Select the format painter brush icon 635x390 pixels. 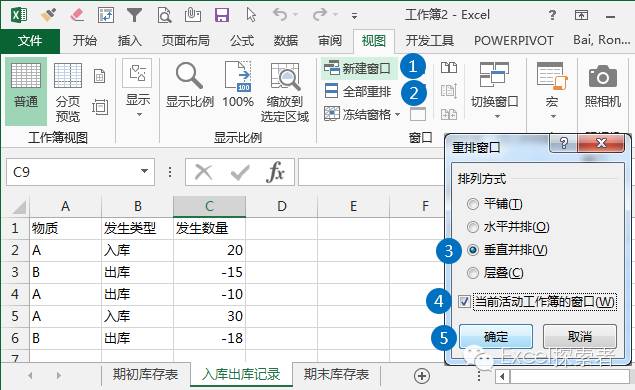(49, 15)
